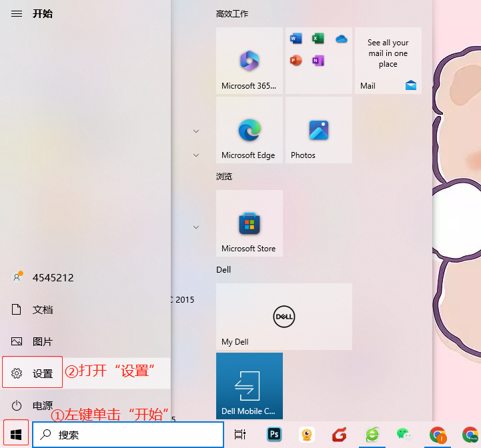The image size is (481, 448).
Task: Launch OneNote from the Office tile group
Action: pos(318,61)
